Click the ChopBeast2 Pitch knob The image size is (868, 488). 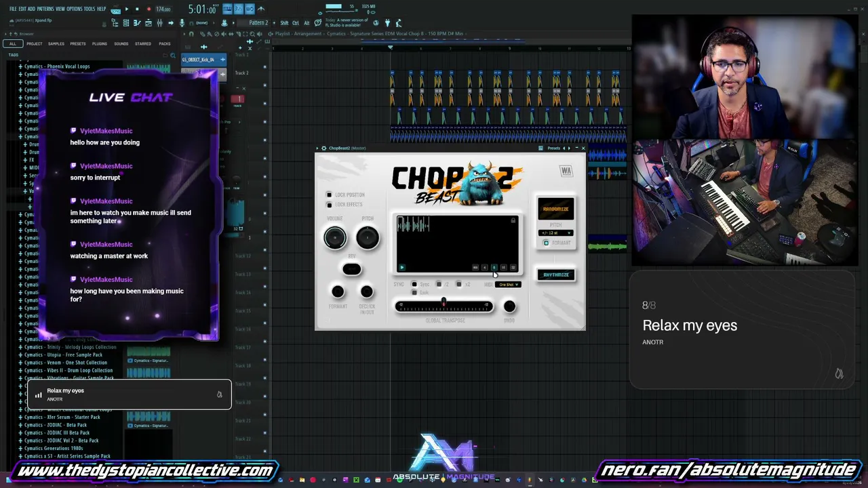[x=368, y=237]
